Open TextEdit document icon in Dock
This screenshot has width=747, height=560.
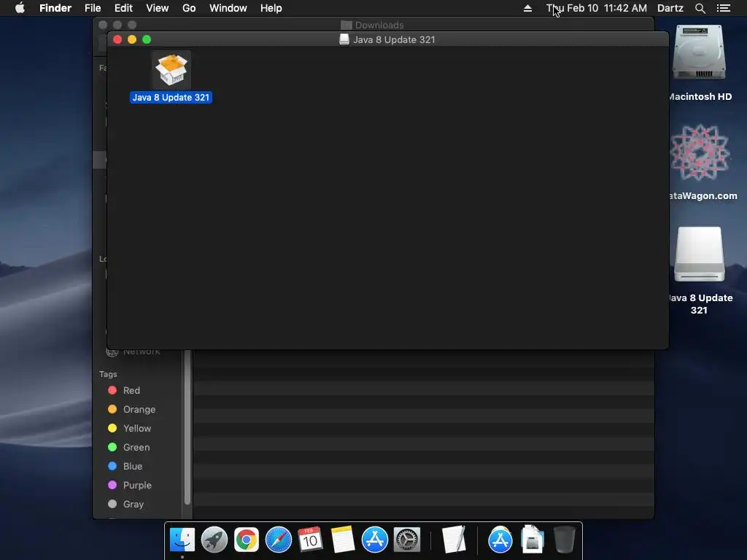click(x=454, y=540)
